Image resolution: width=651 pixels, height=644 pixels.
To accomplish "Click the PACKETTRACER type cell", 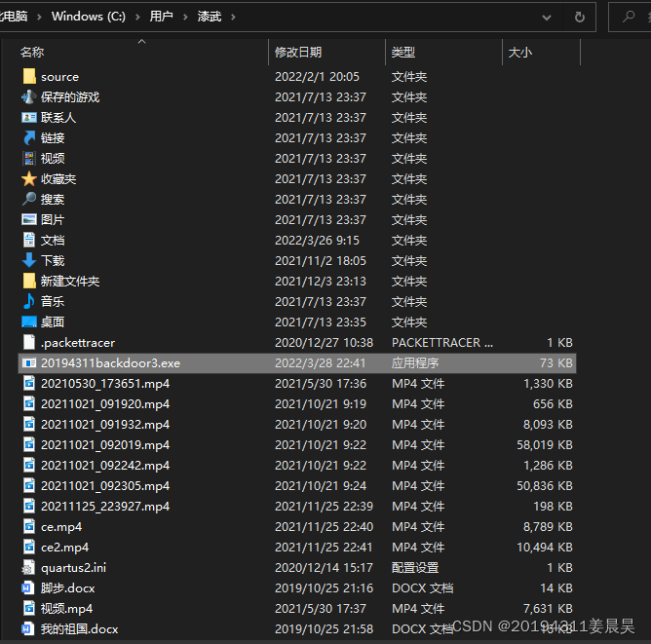I will coord(442,342).
